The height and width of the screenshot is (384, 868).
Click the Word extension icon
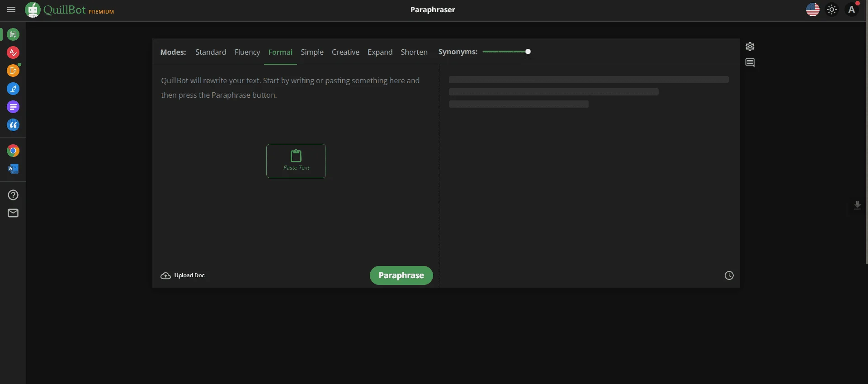(13, 169)
